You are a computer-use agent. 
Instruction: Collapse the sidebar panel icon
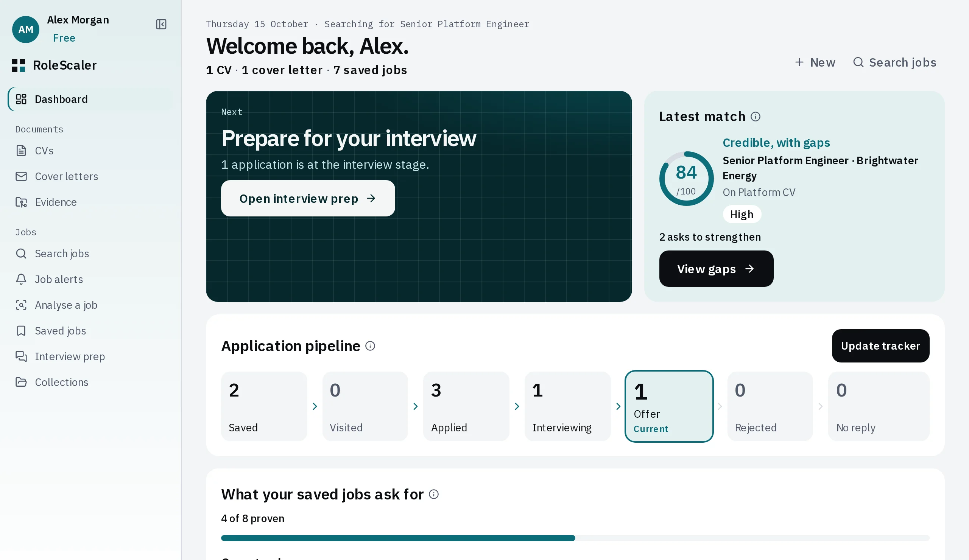tap(161, 24)
